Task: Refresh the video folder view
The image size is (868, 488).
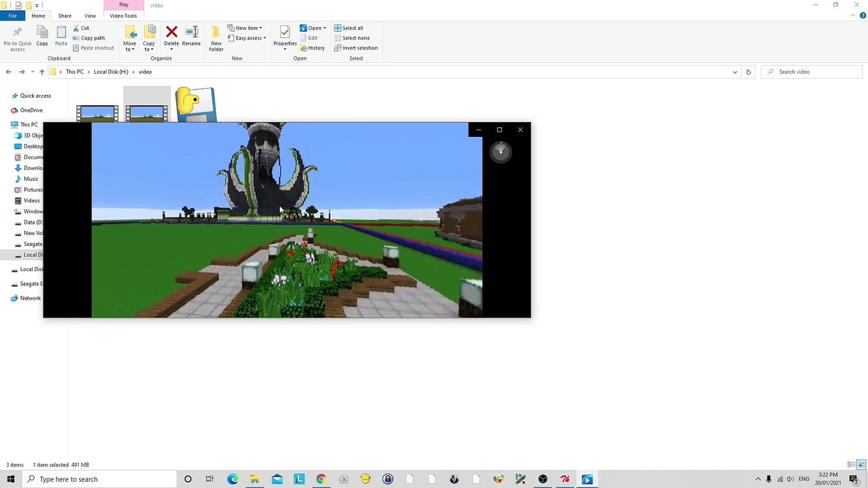Action: point(749,72)
